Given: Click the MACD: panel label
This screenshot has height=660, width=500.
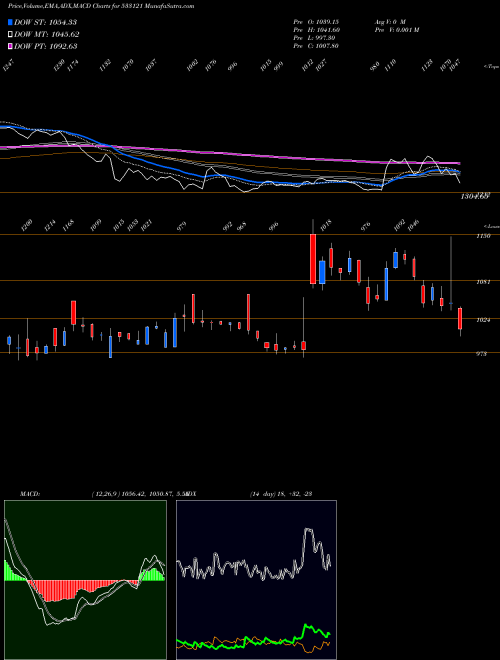Looking at the screenshot, I should pos(30,493).
